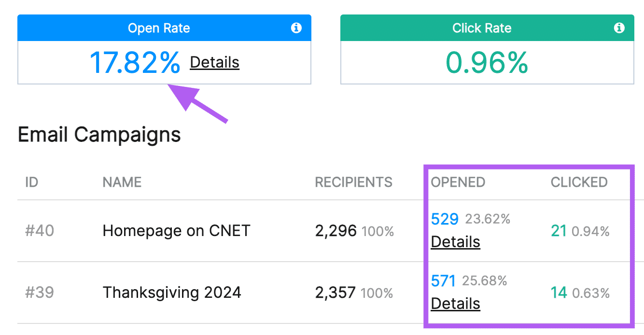644x335 pixels.
Task: Click the ID column header
Action: click(31, 182)
